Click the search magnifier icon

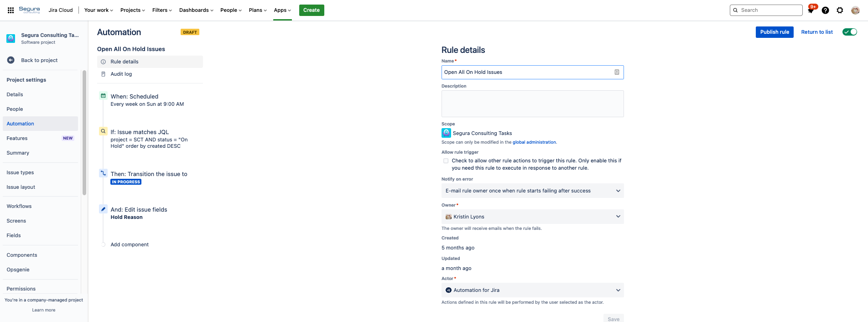pyautogui.click(x=735, y=10)
